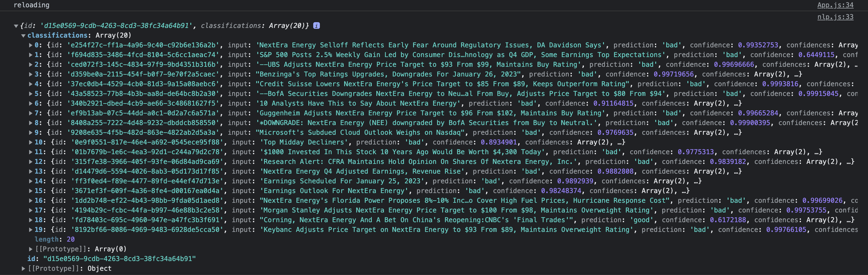
Task: Click the Credit Suisse Lowers input text
Action: (442, 84)
